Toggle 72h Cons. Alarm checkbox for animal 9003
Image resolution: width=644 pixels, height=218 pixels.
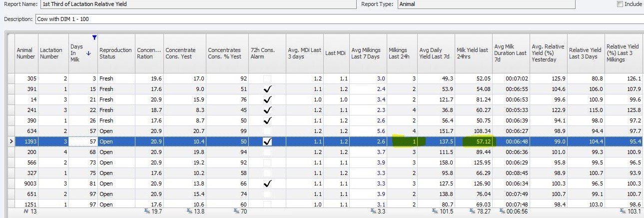click(267, 183)
